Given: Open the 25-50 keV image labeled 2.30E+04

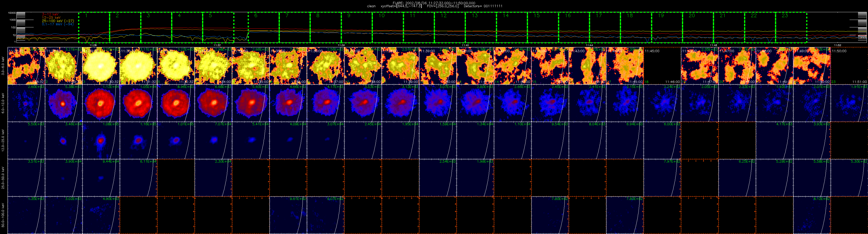Looking at the screenshot, I should tap(213, 178).
